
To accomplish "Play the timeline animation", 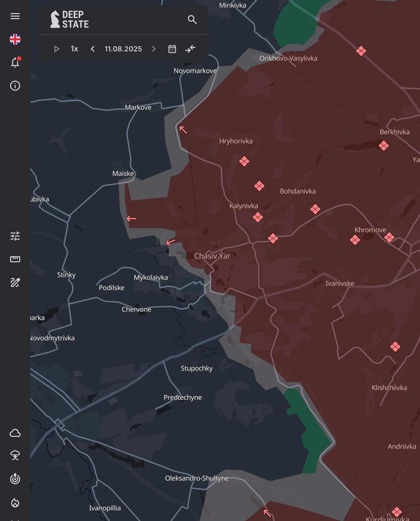I will pyautogui.click(x=57, y=49).
